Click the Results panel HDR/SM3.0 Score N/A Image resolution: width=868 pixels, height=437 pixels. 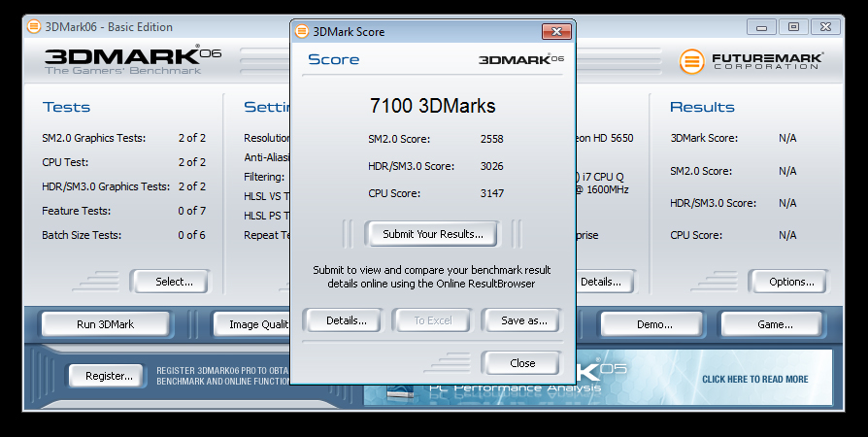(787, 203)
